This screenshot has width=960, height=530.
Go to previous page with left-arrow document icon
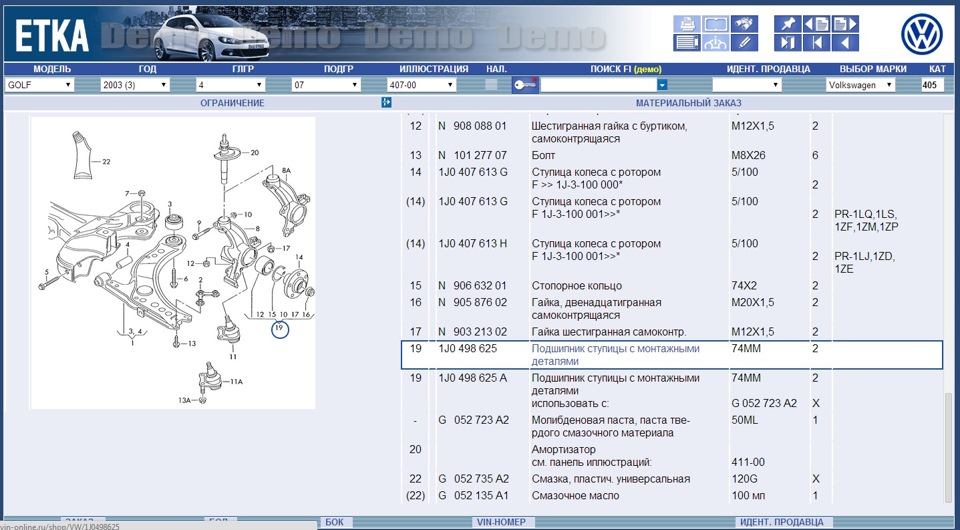[816, 24]
